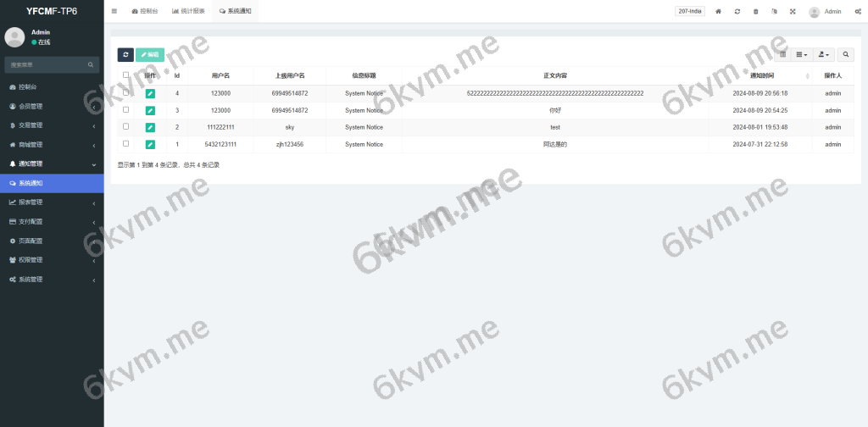The width and height of the screenshot is (868, 427).
Task: Open the columns visibility dropdown
Action: (802, 54)
